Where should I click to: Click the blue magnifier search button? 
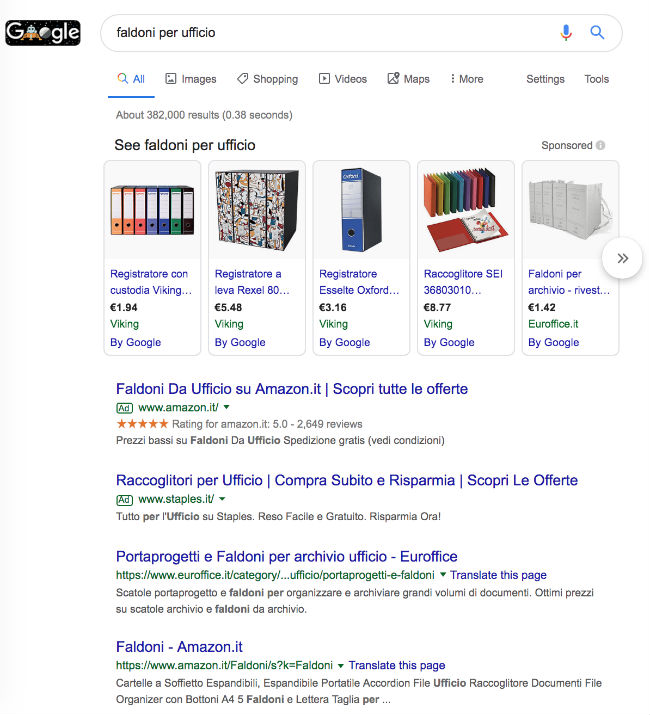pos(597,32)
